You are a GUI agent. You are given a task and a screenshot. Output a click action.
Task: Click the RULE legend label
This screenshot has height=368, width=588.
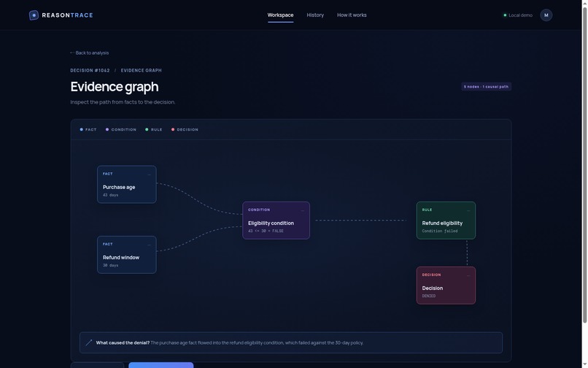coord(157,129)
